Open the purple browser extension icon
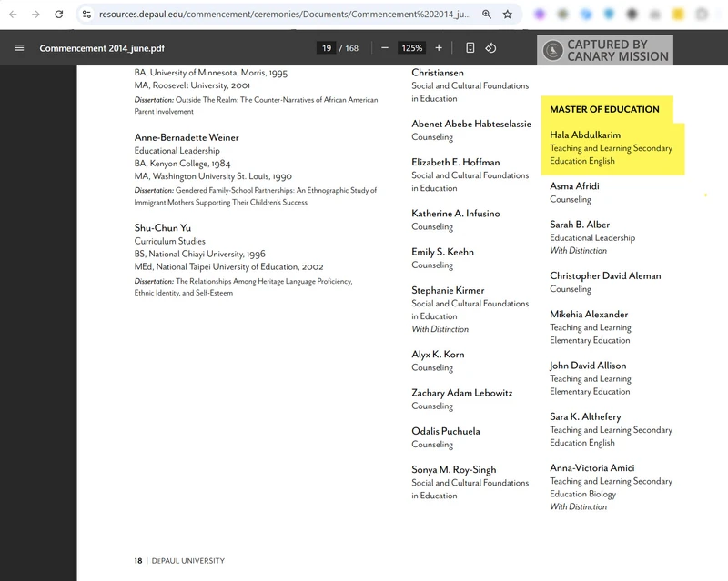728x581 pixels. coord(540,15)
